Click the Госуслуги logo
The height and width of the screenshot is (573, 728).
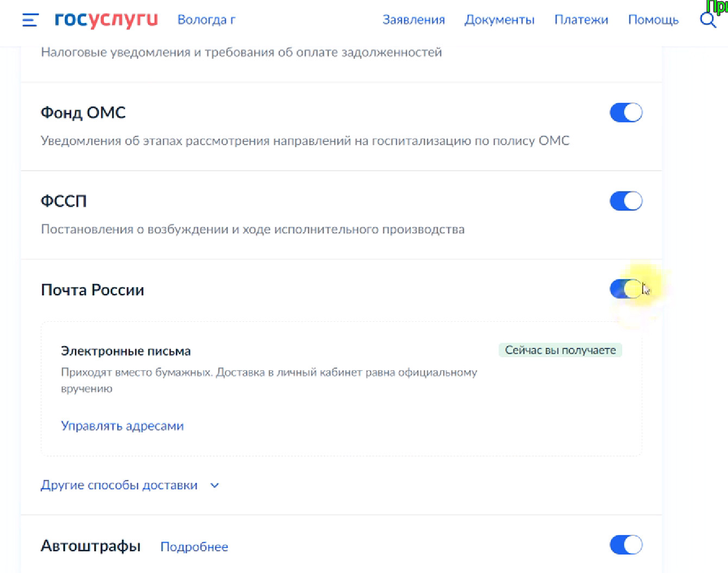106,20
